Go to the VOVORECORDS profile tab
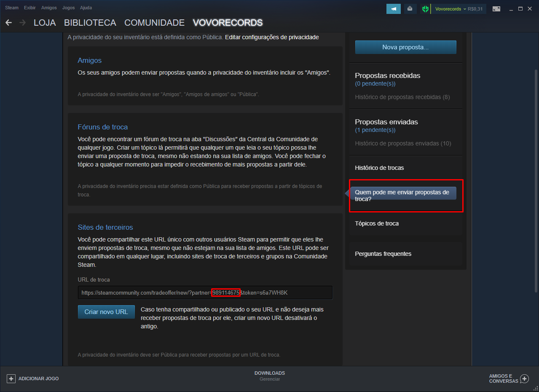This screenshot has width=539, height=392. pyautogui.click(x=228, y=23)
